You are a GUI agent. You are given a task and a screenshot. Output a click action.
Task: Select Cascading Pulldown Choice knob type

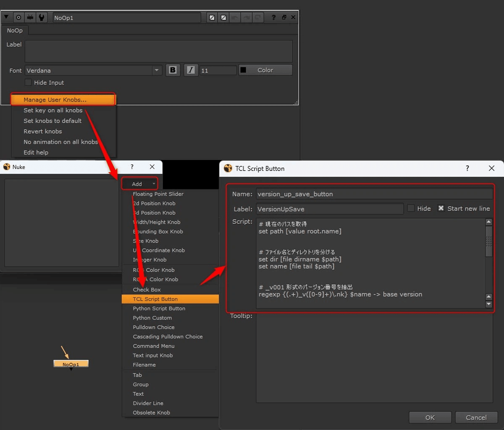(170, 337)
